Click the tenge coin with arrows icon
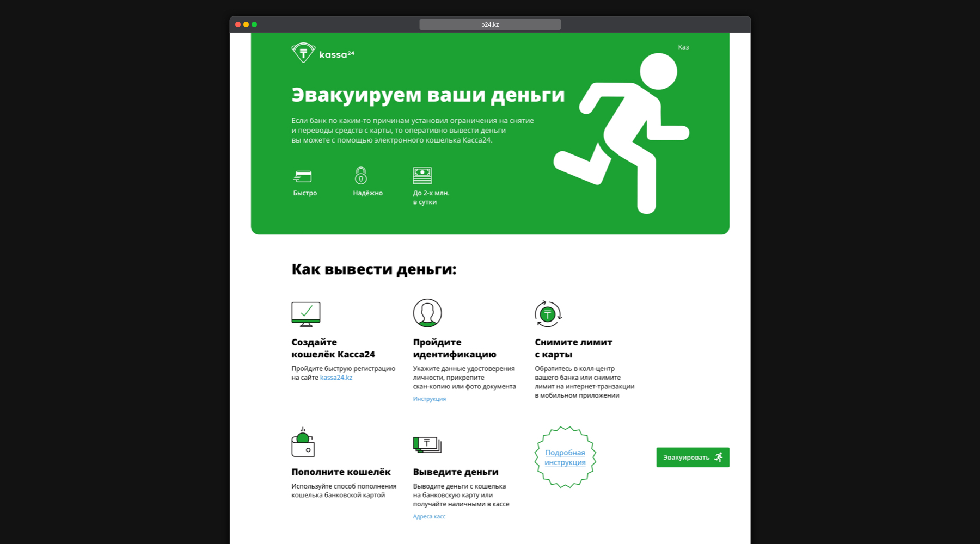The width and height of the screenshot is (980, 544). click(x=548, y=314)
